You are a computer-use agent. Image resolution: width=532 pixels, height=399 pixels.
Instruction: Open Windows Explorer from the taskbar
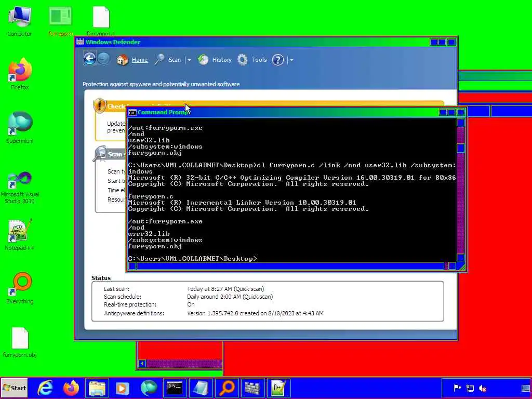[97, 388]
